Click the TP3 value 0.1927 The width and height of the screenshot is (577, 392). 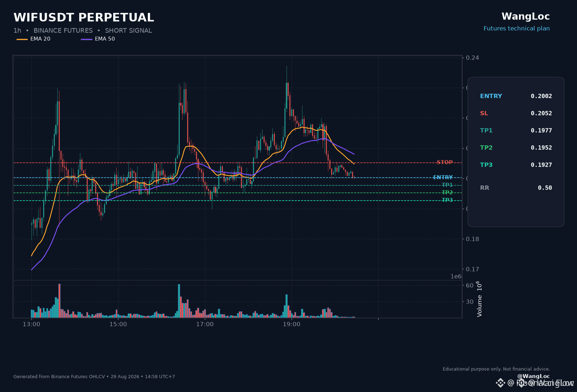coord(541,165)
